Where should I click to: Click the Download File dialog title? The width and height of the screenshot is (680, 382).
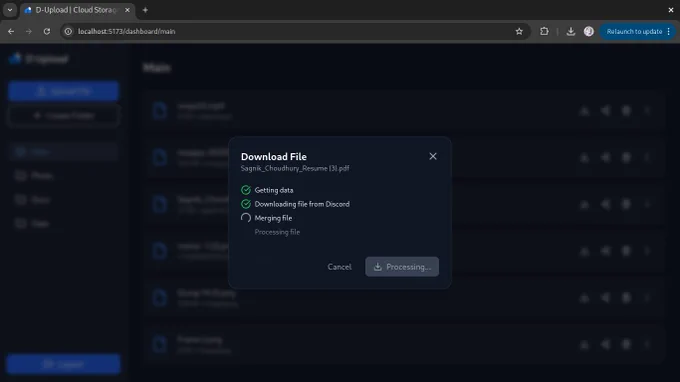(x=274, y=157)
